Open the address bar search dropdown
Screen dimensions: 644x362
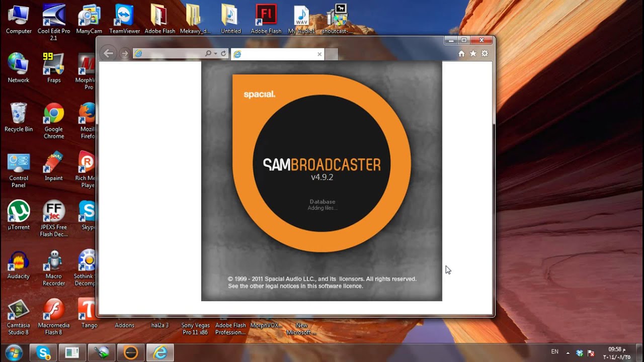[215, 53]
